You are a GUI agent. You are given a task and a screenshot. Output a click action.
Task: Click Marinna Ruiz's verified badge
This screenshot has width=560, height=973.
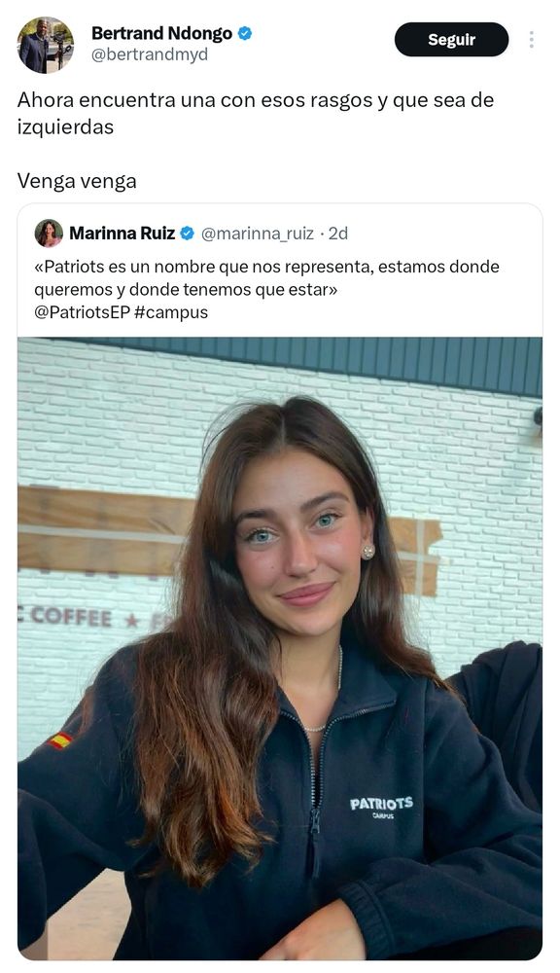(188, 234)
